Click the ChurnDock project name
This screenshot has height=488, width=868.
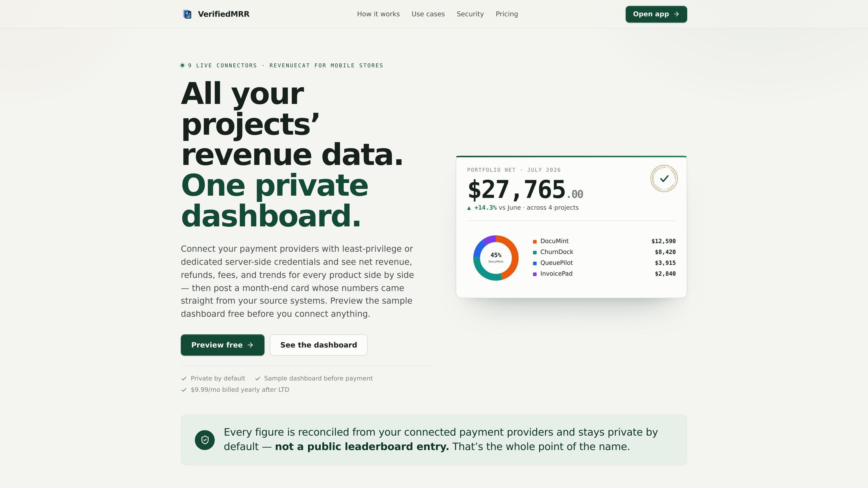557,252
